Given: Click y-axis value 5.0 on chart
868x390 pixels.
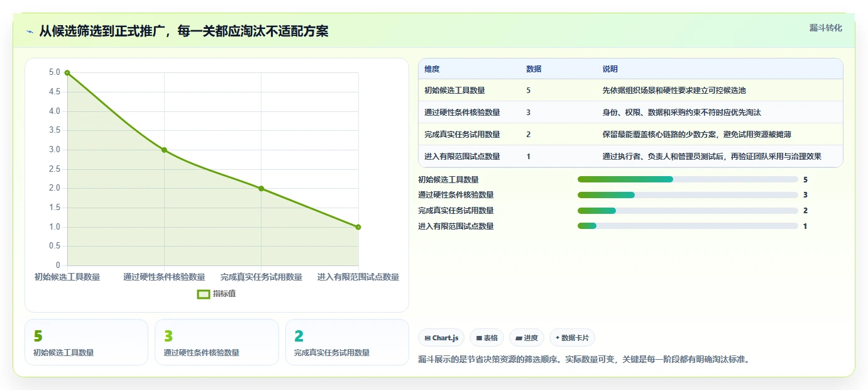Looking at the screenshot, I should tap(54, 72).
